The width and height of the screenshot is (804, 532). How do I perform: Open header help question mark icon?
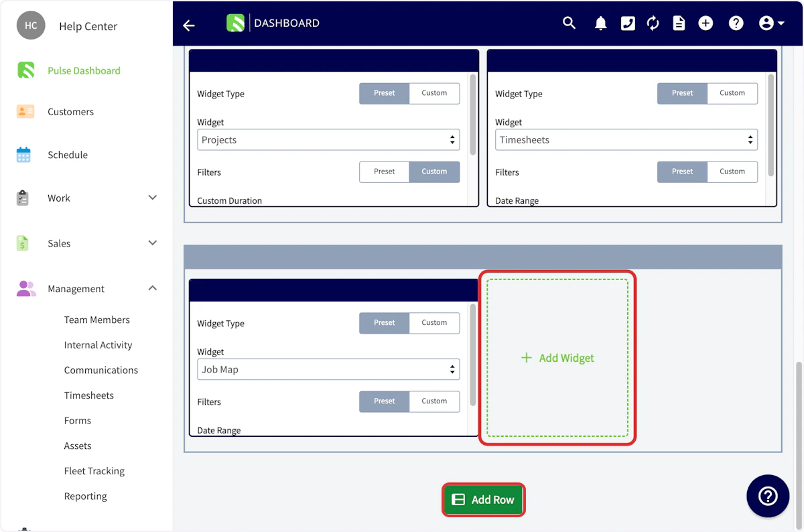point(736,23)
